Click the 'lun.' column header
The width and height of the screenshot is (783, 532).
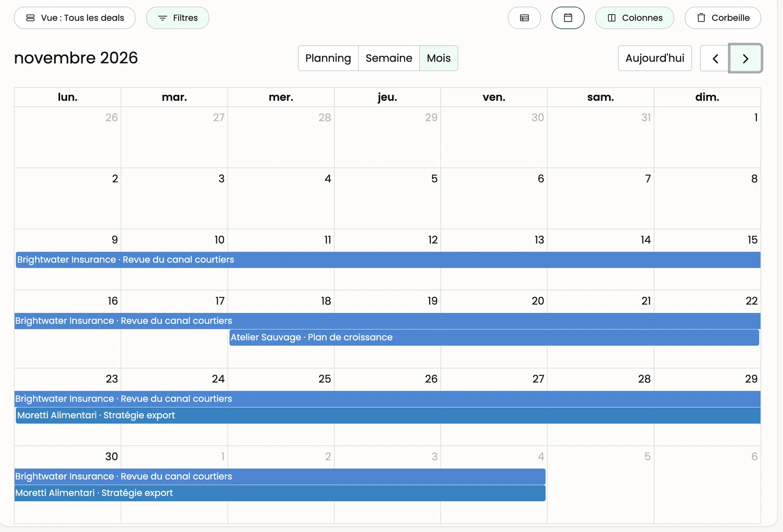[68, 97]
